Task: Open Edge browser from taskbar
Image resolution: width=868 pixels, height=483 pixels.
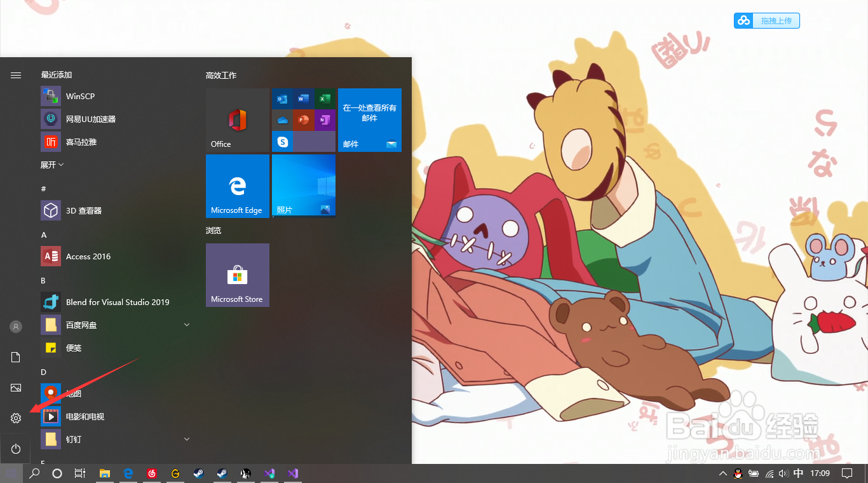Action: [x=128, y=473]
